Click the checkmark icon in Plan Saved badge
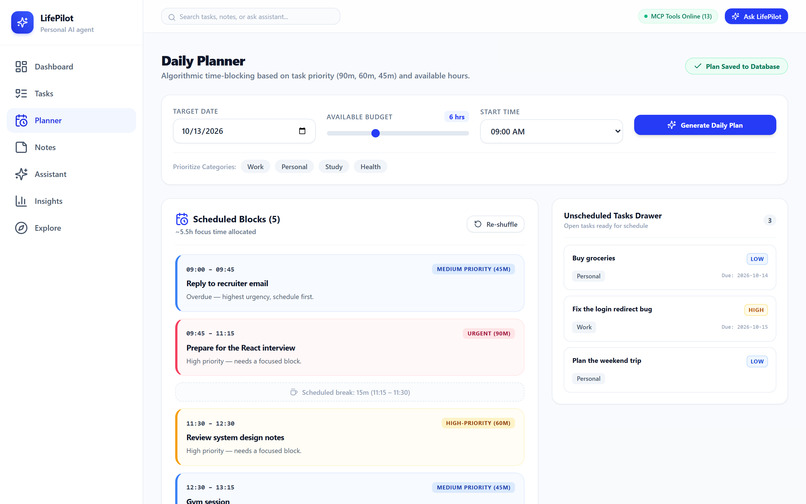 click(698, 66)
